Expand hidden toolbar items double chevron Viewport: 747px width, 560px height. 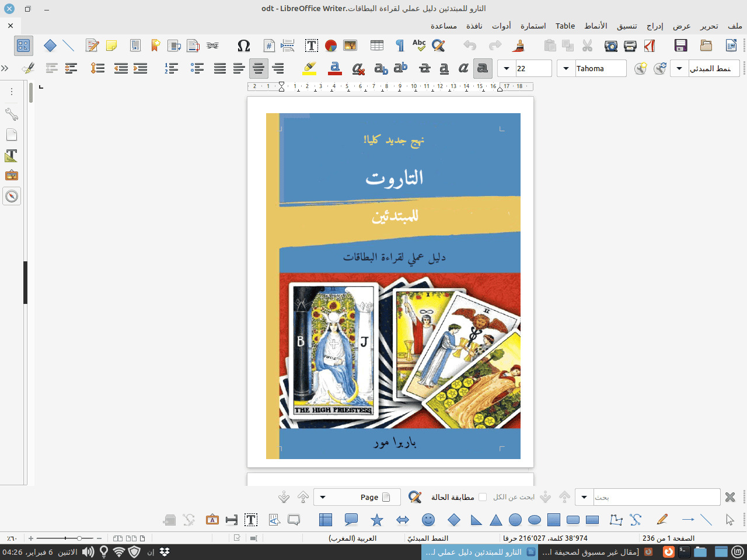pyautogui.click(x=5, y=68)
